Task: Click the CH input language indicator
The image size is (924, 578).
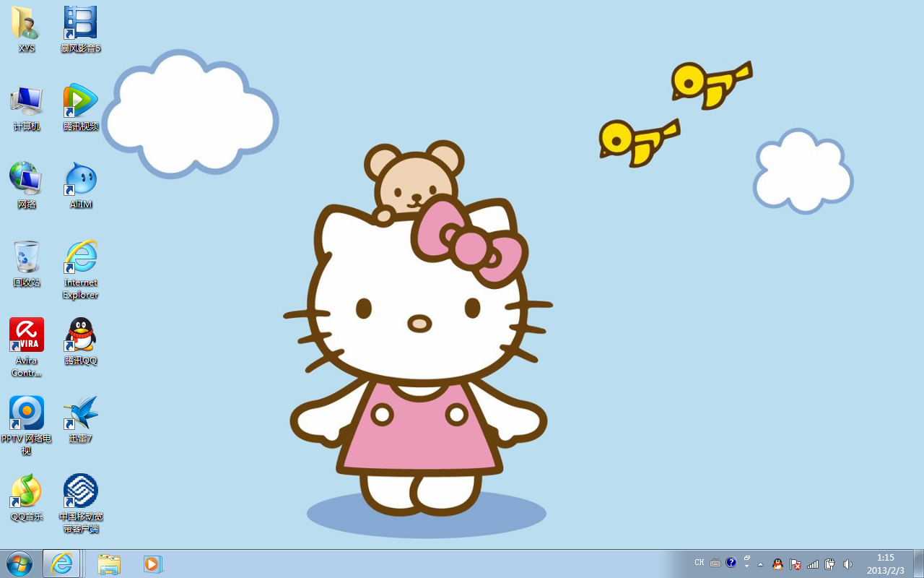Action: (x=699, y=563)
